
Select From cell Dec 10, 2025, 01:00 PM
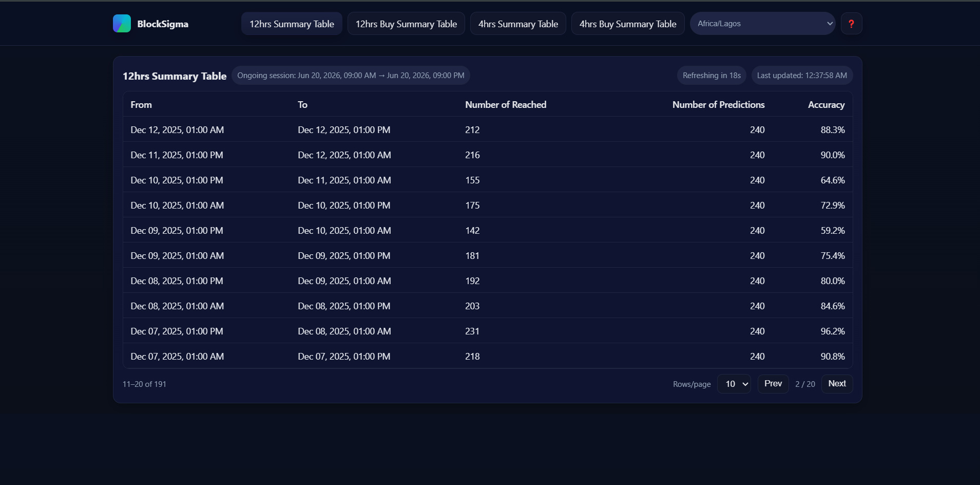(177, 180)
